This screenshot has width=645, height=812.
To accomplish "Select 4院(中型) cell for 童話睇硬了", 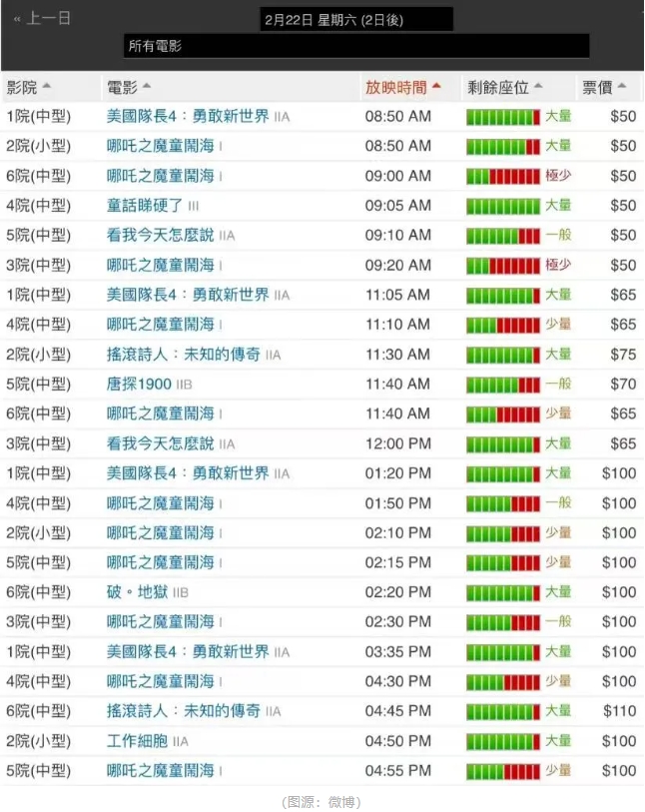I will (x=38, y=206).
